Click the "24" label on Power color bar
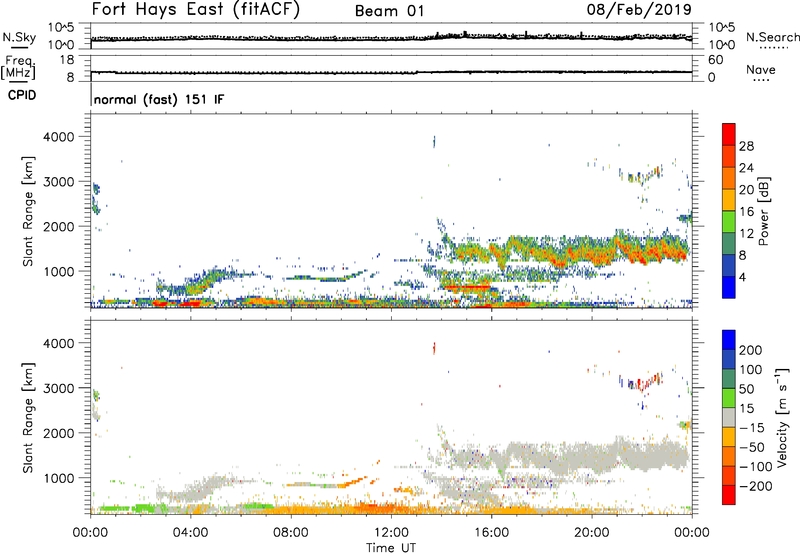This screenshot has width=800, height=554. [x=746, y=168]
